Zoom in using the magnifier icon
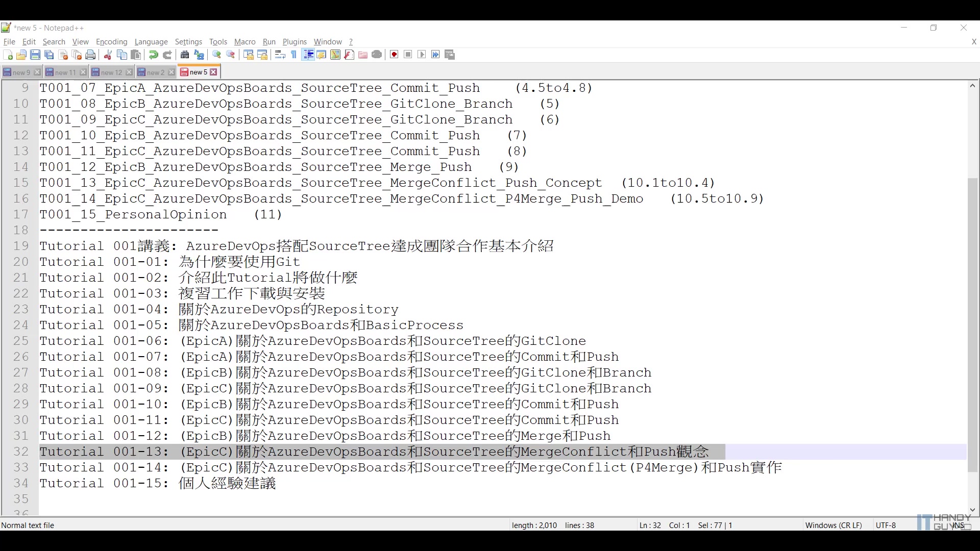The width and height of the screenshot is (980, 551). tap(217, 55)
